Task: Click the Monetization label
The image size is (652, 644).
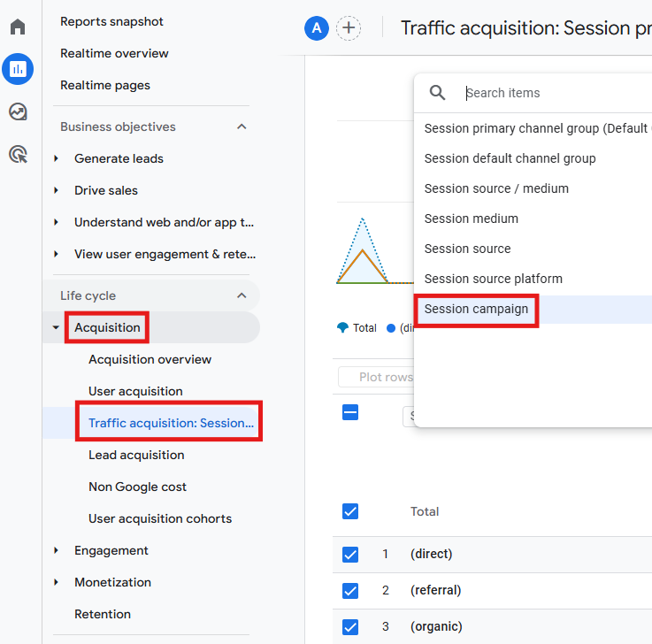Action: pos(112,582)
